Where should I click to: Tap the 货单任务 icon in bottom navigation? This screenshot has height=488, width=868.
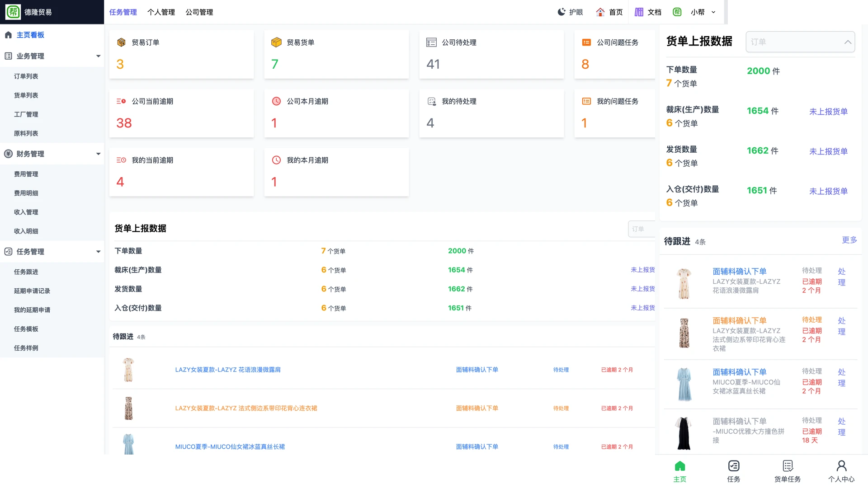(x=787, y=466)
